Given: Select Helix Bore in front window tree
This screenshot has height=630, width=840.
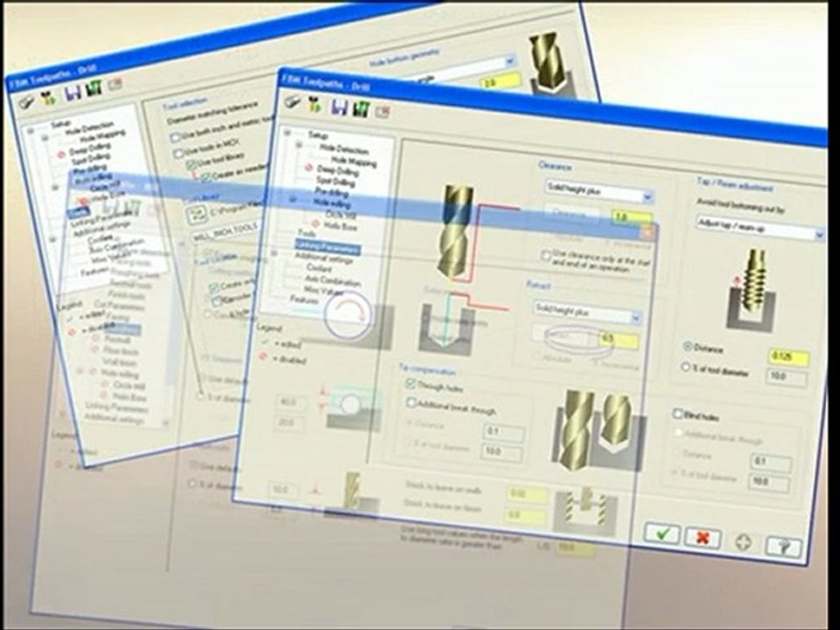Looking at the screenshot, I should coord(340,227).
